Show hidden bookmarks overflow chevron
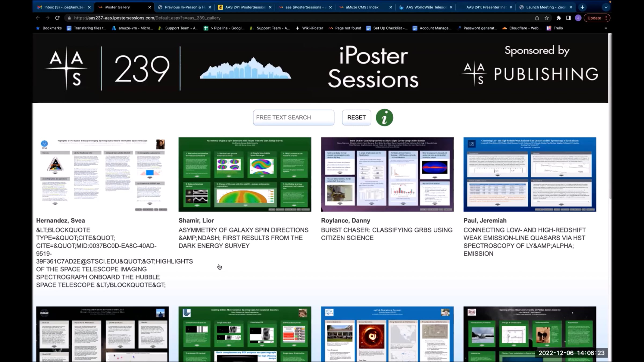The image size is (644, 362). [605, 28]
